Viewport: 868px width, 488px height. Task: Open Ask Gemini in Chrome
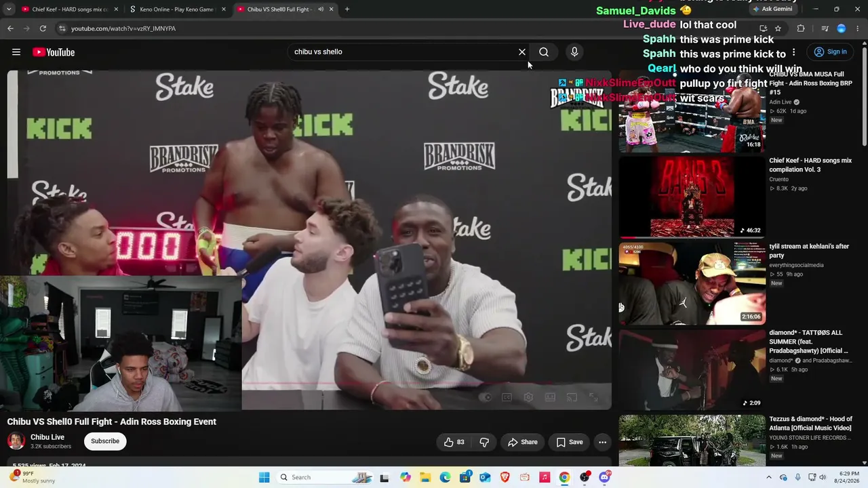774,9
